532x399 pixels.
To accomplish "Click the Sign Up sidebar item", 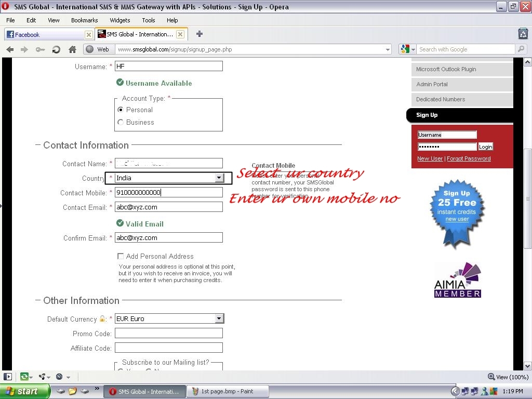I will (x=460, y=115).
